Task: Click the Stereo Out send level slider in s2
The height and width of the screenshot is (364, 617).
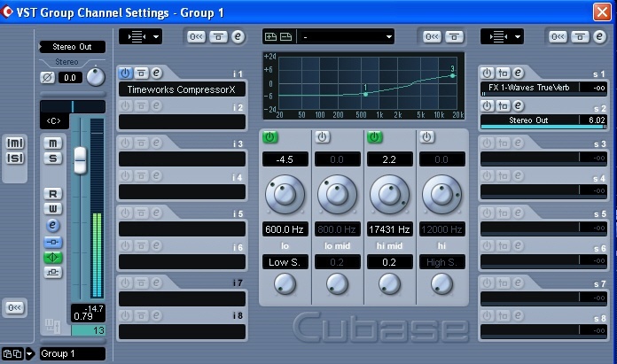Action: coord(543,127)
